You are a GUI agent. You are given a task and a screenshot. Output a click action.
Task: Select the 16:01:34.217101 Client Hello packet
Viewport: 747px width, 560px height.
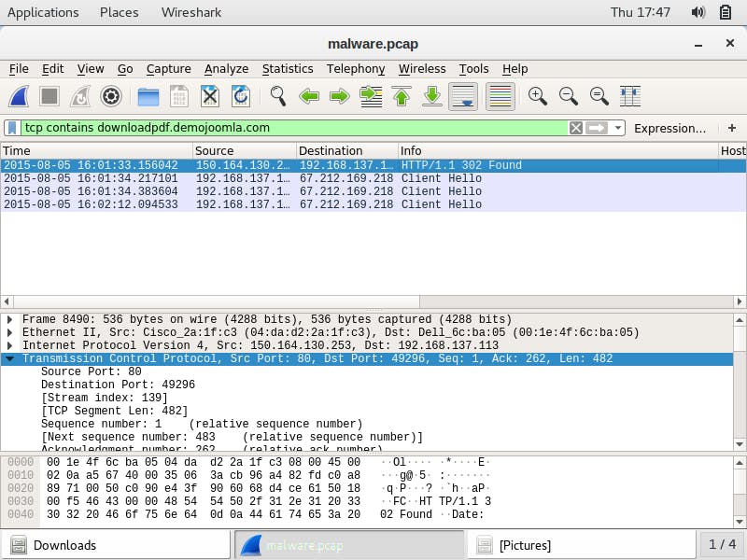[373, 178]
